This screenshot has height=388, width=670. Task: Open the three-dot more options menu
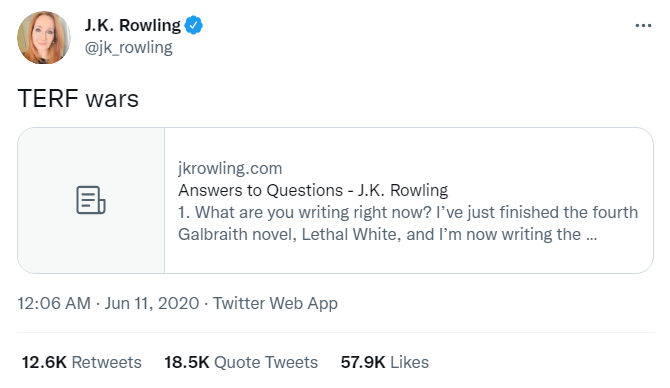point(643,26)
